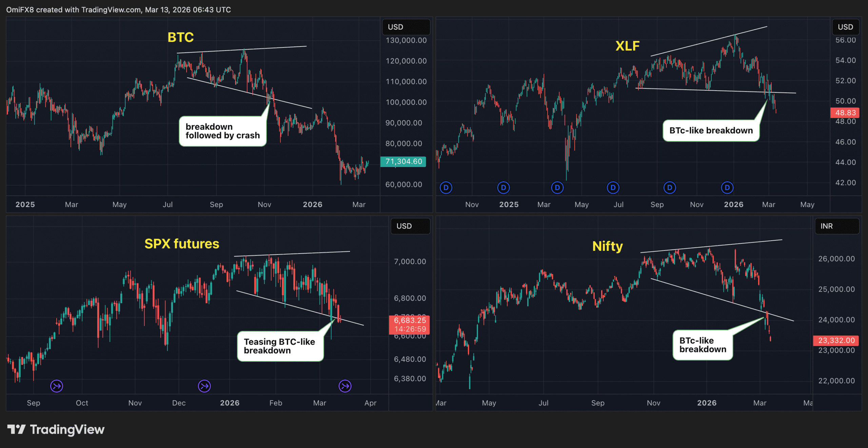This screenshot has width=868, height=448.
Task: Click the TradingView logo at bottom left
Action: point(56,429)
